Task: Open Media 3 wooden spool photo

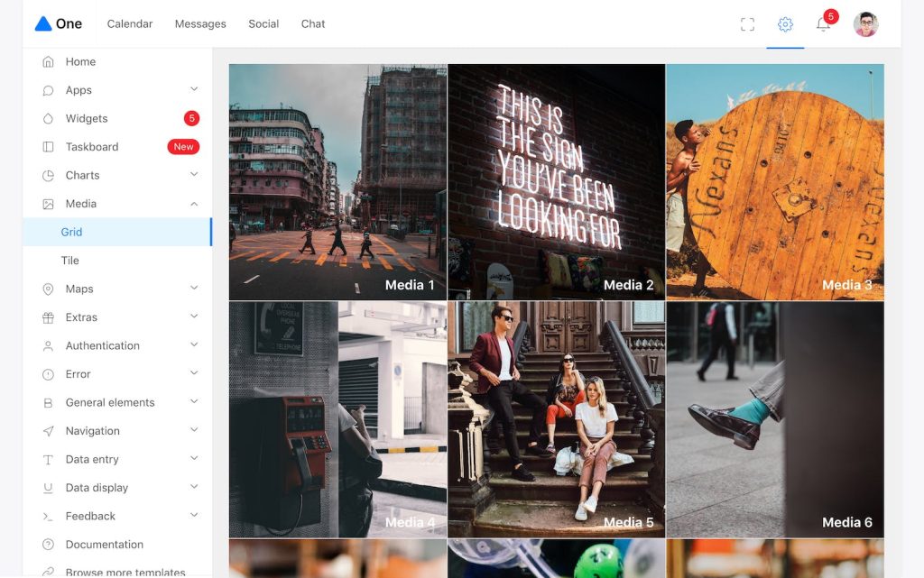Action: pos(775,182)
